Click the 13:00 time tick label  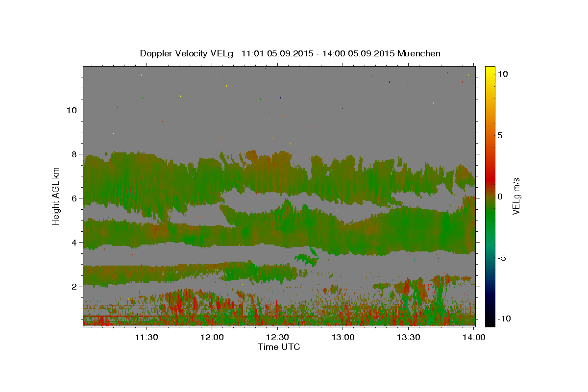(x=343, y=337)
